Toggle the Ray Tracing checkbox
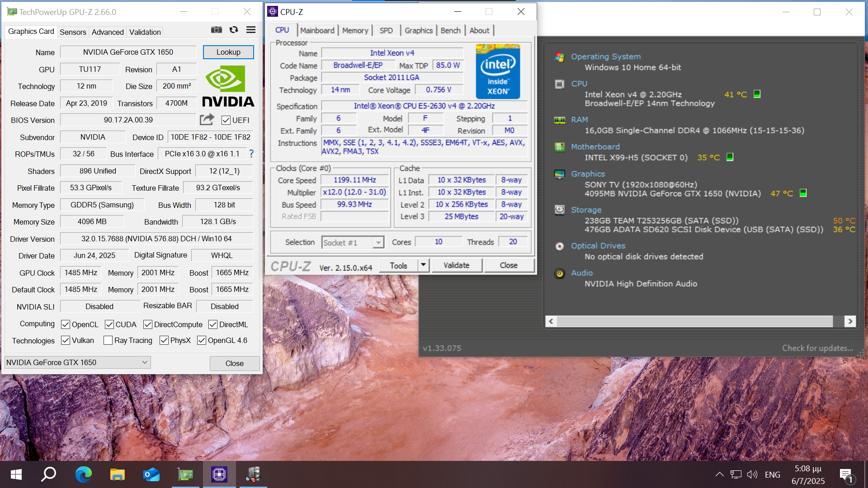This screenshot has height=488, width=868. (x=108, y=340)
